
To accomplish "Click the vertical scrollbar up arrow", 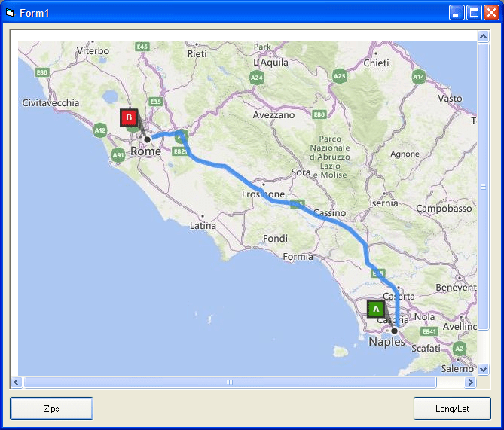I will (x=483, y=36).
